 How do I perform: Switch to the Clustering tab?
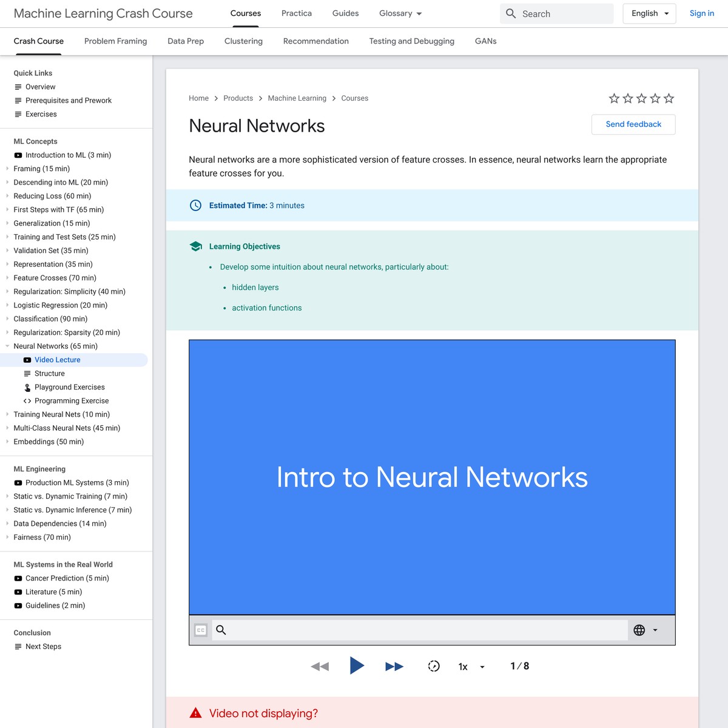[x=243, y=41]
